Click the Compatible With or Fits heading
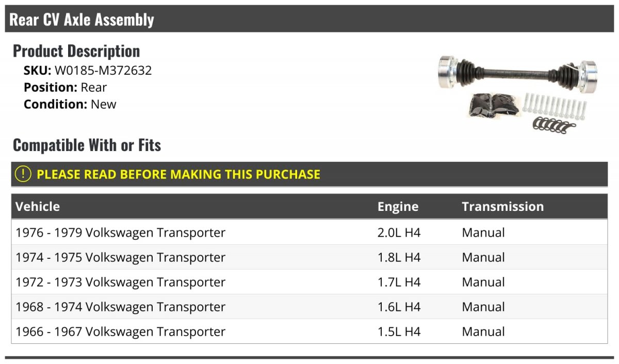 pos(87,145)
